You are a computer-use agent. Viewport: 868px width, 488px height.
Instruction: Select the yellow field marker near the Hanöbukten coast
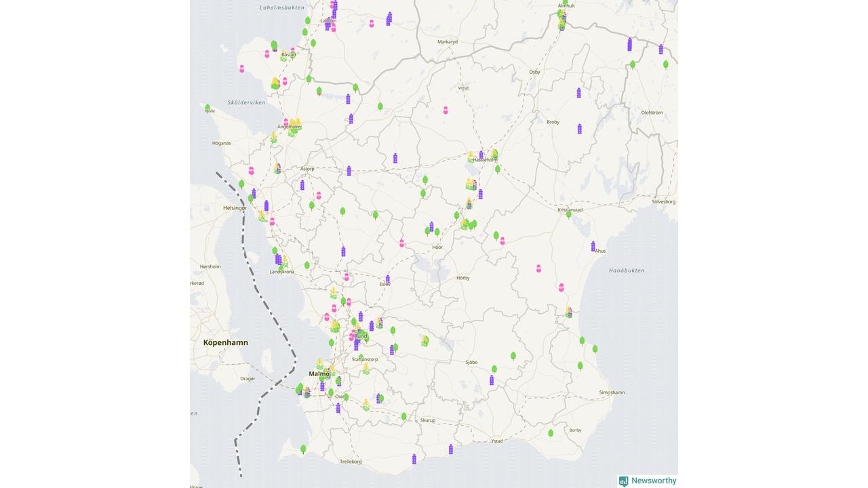(568, 312)
